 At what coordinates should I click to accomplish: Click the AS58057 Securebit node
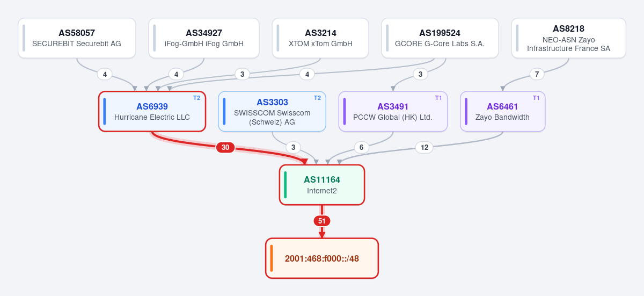[x=77, y=38]
